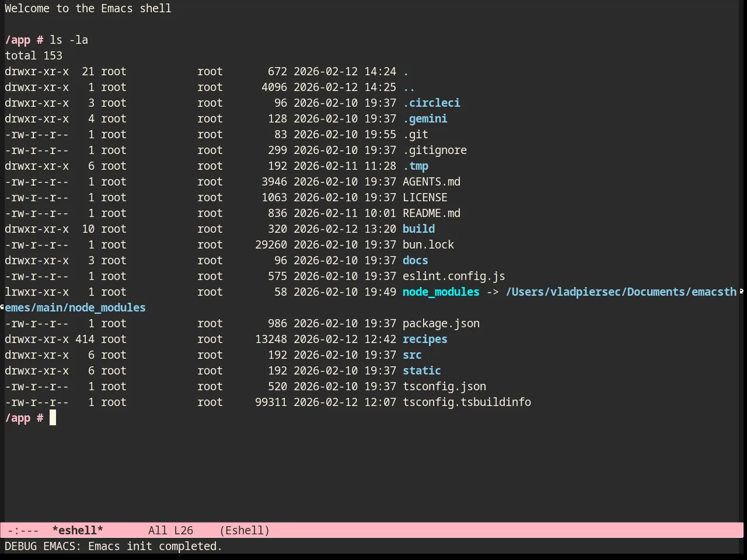Click the 'total 153' output line
This screenshot has height=560, width=747.
[x=33, y=55]
